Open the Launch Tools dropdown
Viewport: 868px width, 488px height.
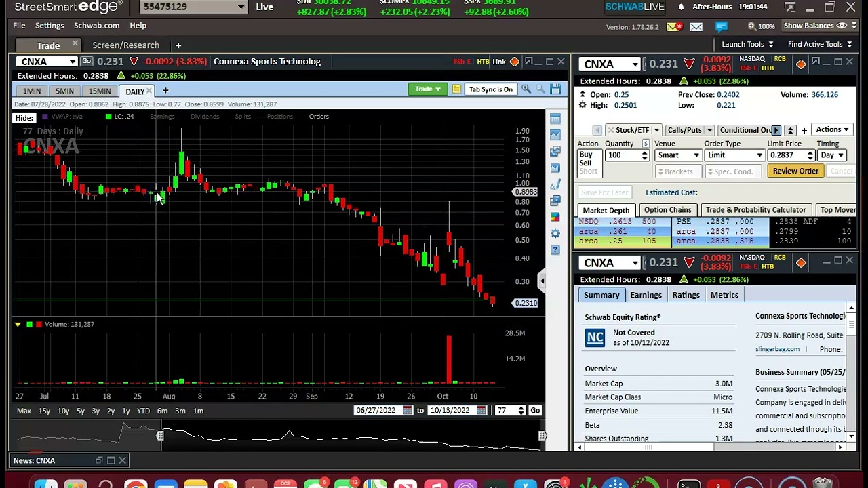pos(747,45)
